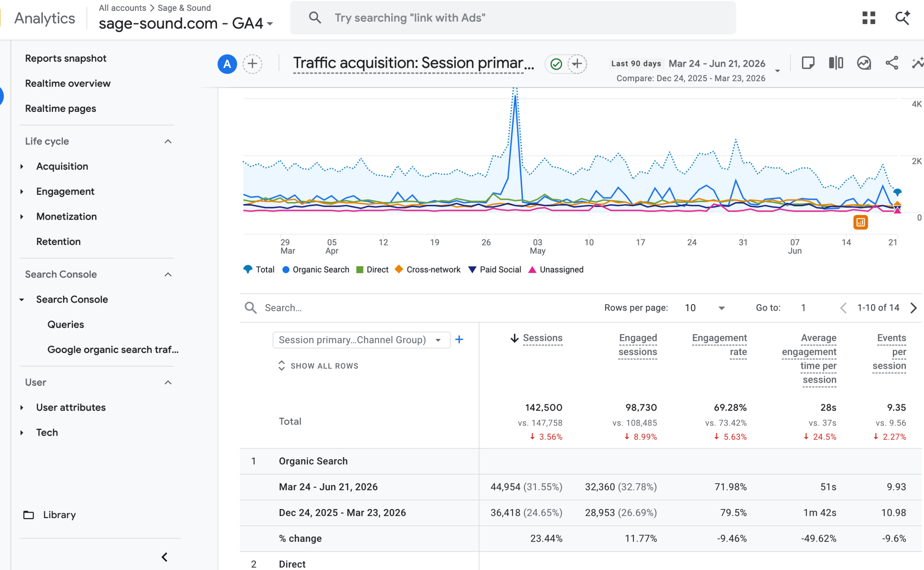This screenshot has height=570, width=924.
Task: Collapse the left navigation panel arrow
Action: 165,557
